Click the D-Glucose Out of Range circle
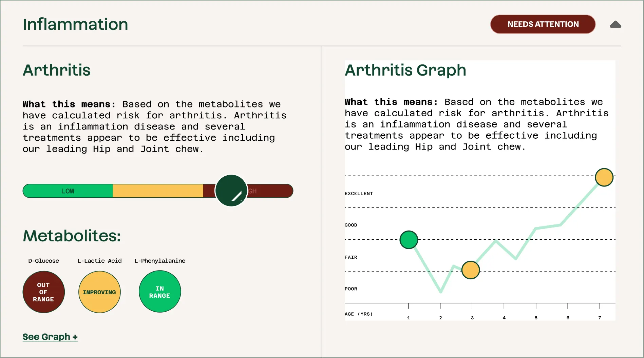This screenshot has height=358, width=644. point(43,292)
